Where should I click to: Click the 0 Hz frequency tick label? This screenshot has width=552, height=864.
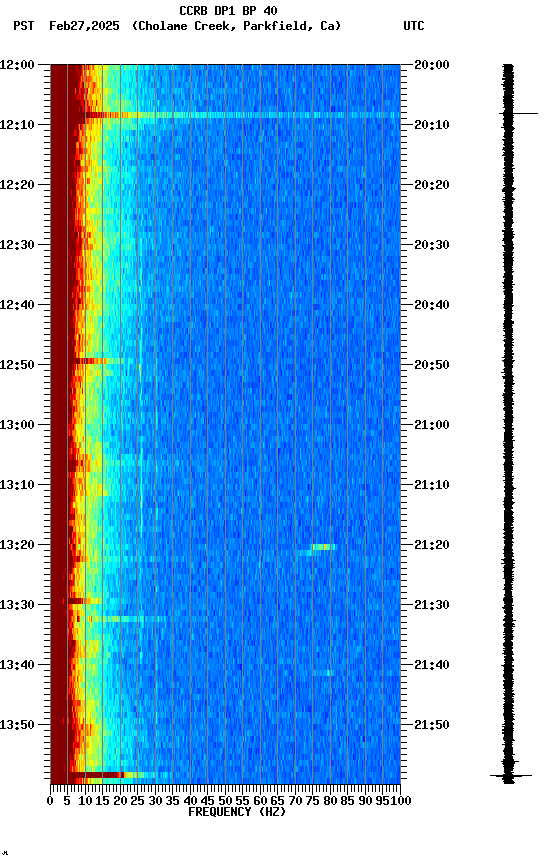[x=50, y=801]
